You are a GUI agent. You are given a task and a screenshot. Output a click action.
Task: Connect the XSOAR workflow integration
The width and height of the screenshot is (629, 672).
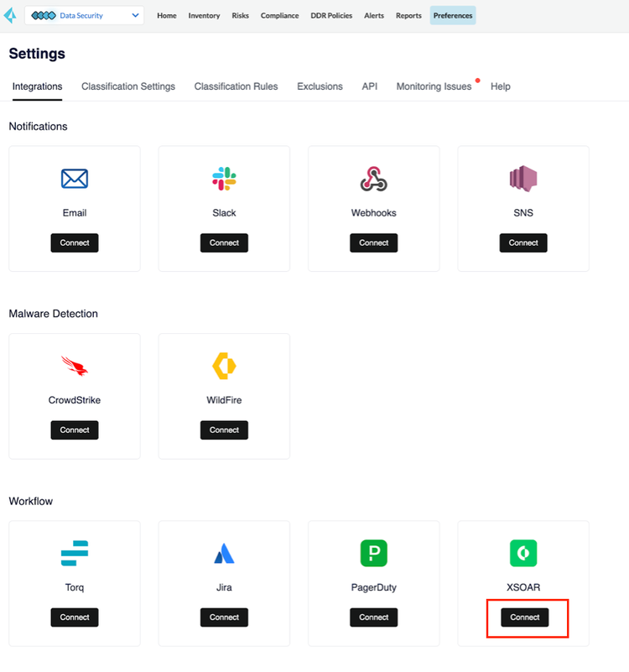click(x=524, y=617)
